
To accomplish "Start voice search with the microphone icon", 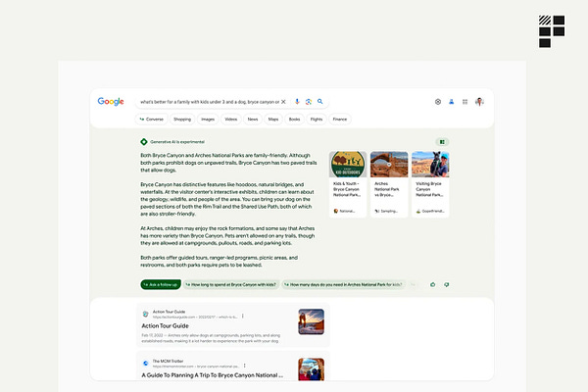I will [x=297, y=102].
